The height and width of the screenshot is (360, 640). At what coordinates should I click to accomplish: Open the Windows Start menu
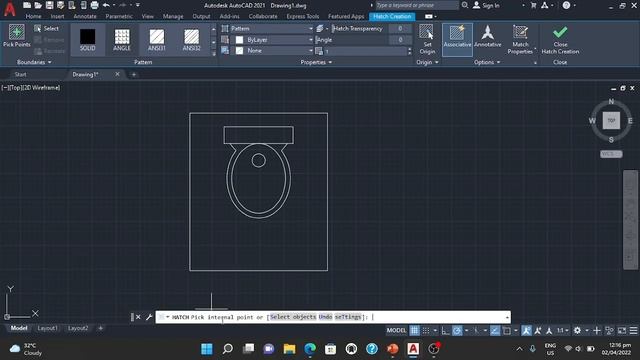point(207,349)
